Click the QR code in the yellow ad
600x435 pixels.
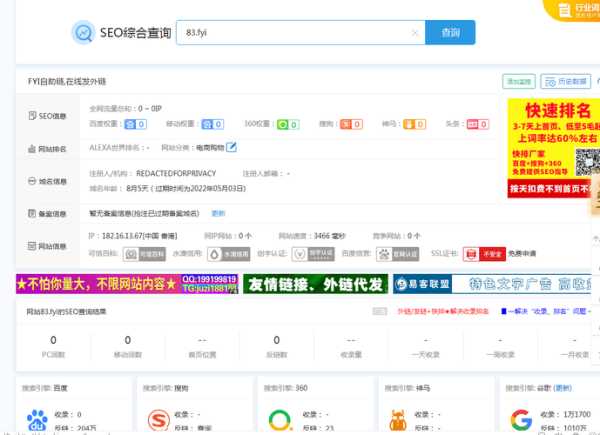pos(588,162)
